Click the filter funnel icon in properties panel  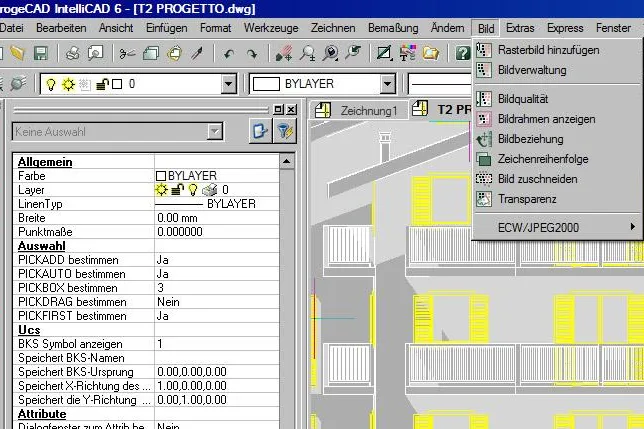point(285,131)
